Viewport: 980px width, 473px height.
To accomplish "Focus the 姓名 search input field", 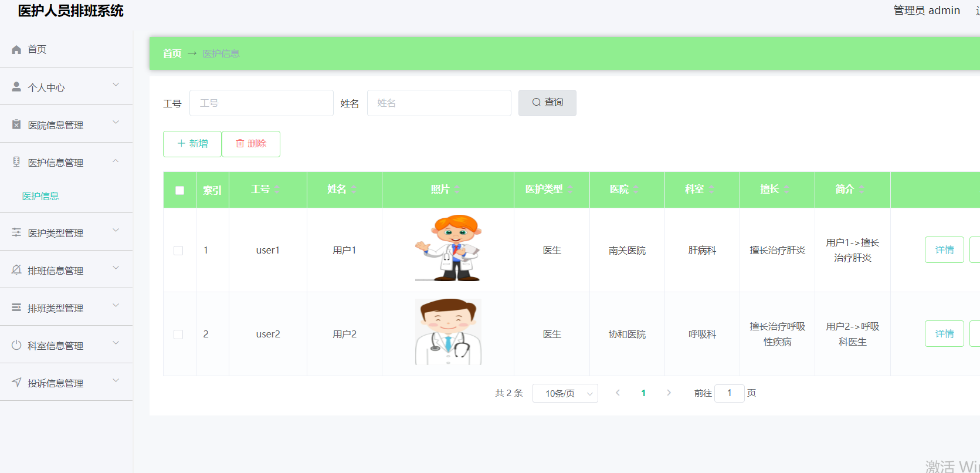I will pos(439,103).
